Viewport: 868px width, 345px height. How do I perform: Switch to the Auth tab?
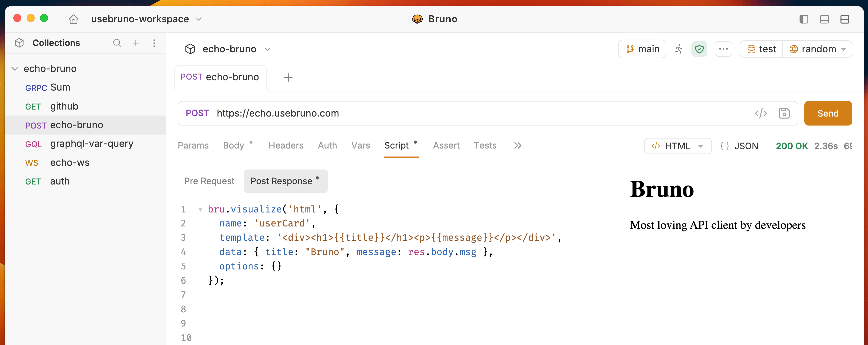point(327,146)
